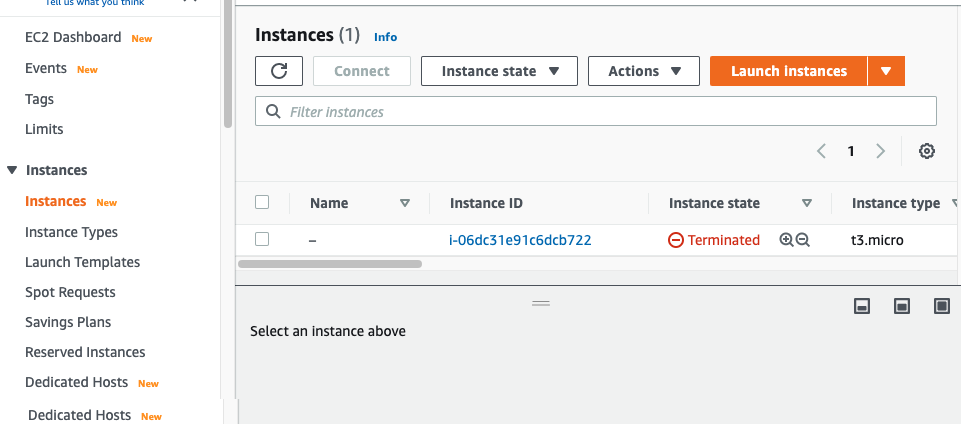961x424 pixels.
Task: Open Tags in sidebar
Action: pyautogui.click(x=39, y=99)
